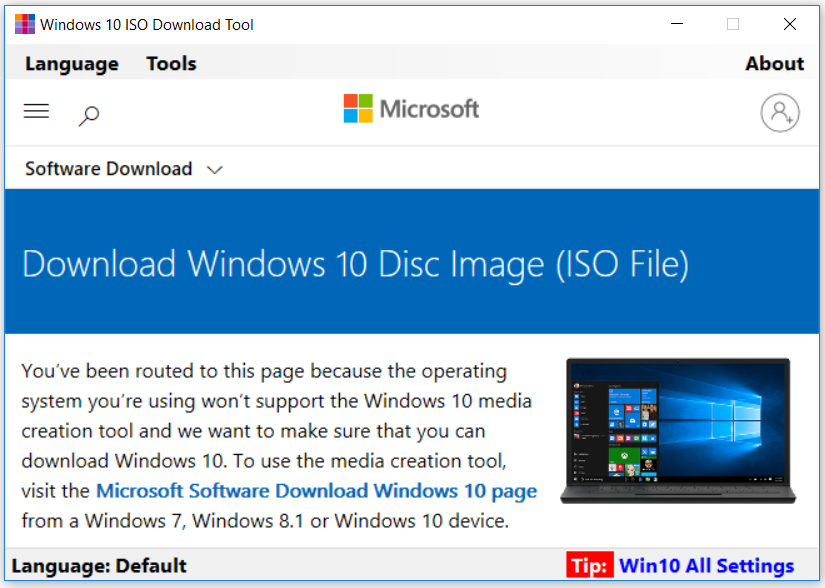Image resolution: width=825 pixels, height=588 pixels.
Task: Click the app icon in title bar
Action: (25, 24)
